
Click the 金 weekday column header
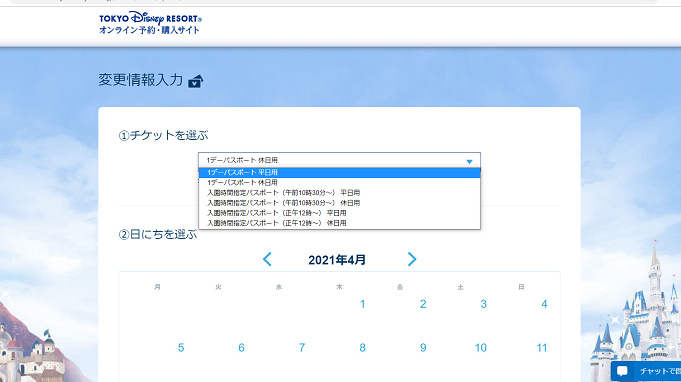pos(400,287)
